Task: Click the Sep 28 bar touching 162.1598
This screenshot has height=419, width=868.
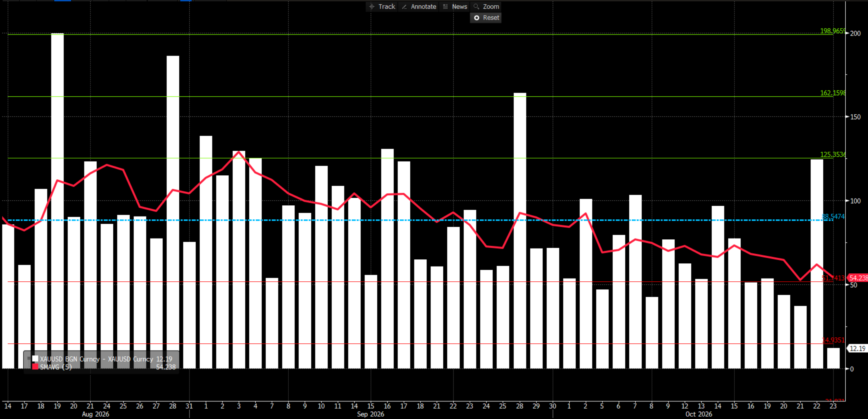Action: (x=520, y=231)
